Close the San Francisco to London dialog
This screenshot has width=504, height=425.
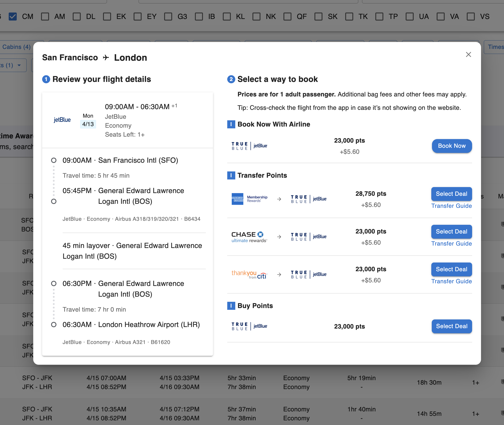point(468,54)
